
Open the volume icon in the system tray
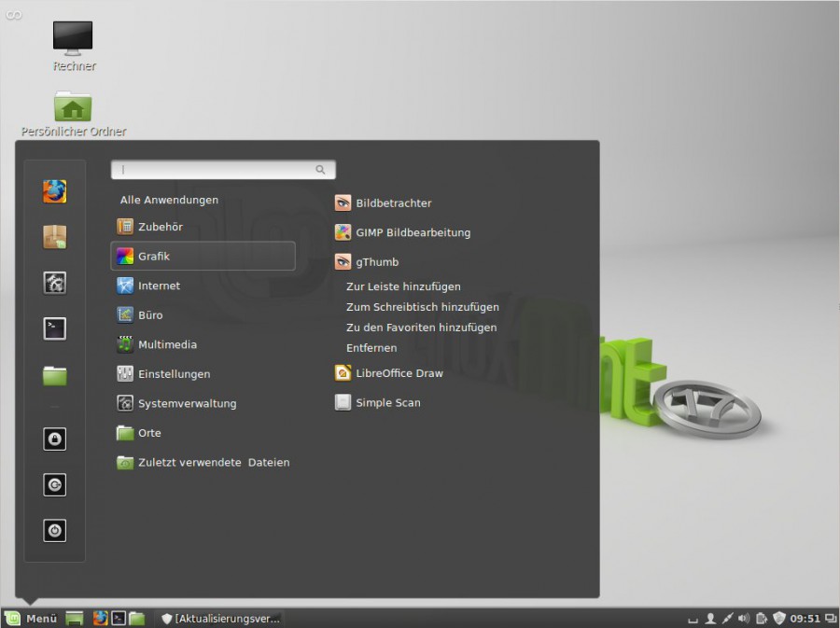click(743, 618)
